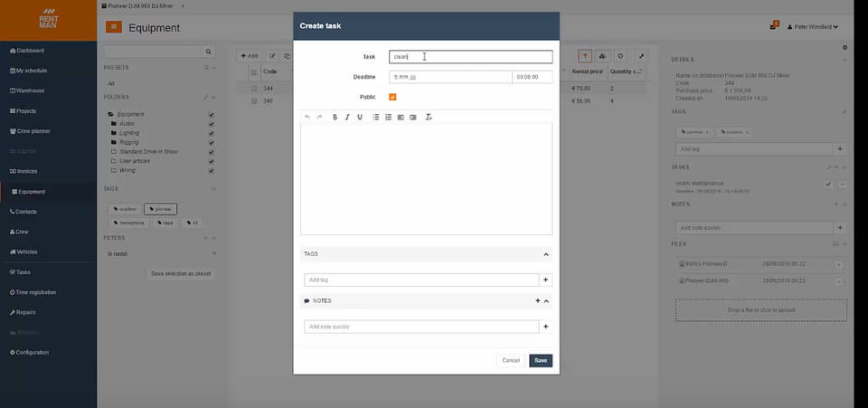This screenshot has width=868, height=408.
Task: Click the gear icon above DETAILS panel
Action: (844, 48)
